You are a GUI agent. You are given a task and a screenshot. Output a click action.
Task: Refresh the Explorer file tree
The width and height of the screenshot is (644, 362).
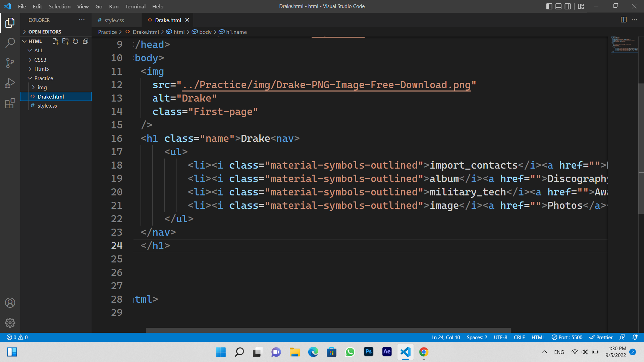(x=75, y=41)
